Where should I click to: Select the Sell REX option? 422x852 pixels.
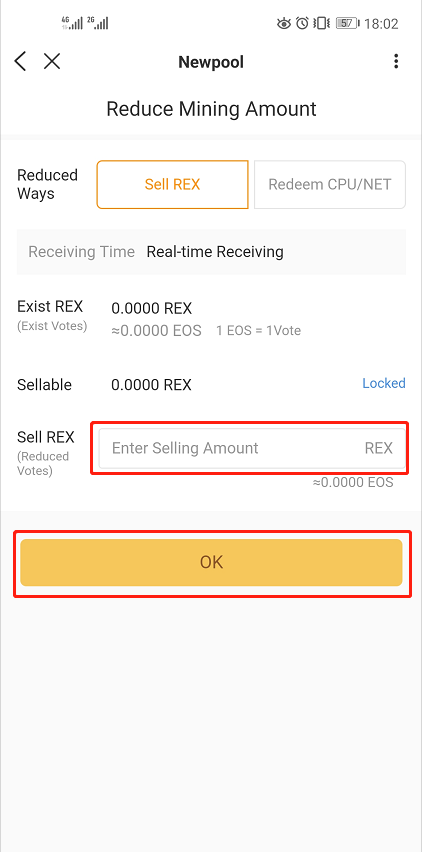pos(173,185)
